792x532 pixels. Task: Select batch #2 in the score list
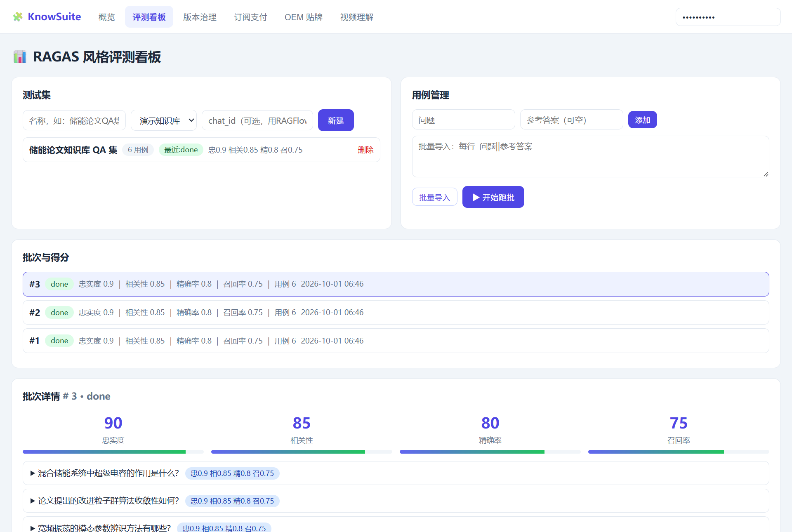pyautogui.click(x=396, y=313)
